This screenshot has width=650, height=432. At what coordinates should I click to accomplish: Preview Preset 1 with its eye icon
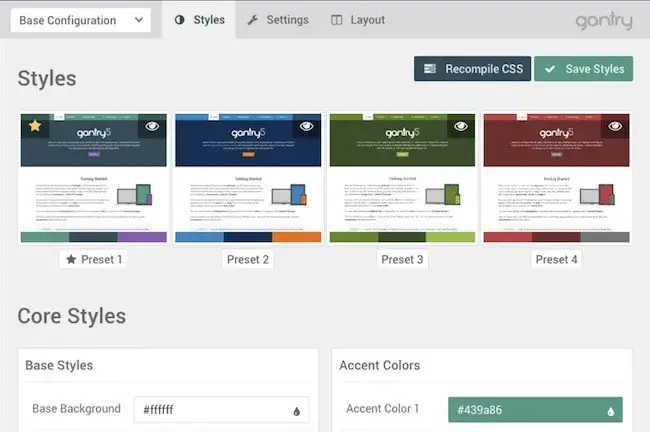point(152,126)
